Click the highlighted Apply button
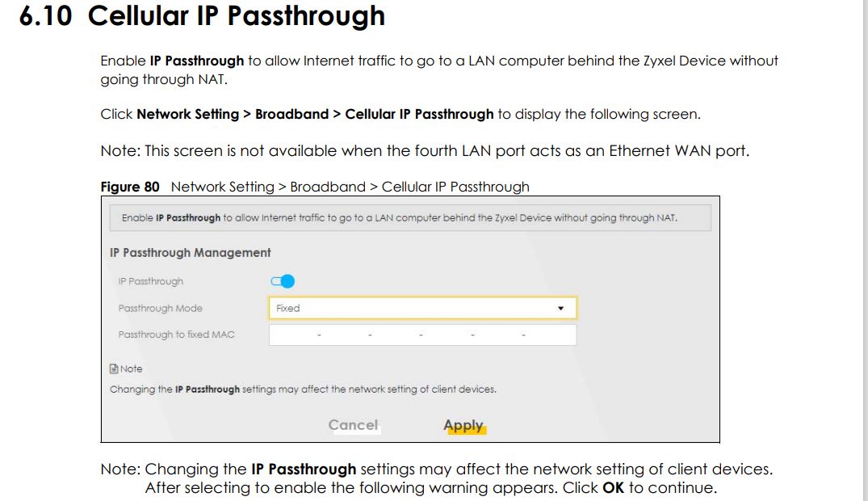The image size is (868, 501). [x=464, y=426]
